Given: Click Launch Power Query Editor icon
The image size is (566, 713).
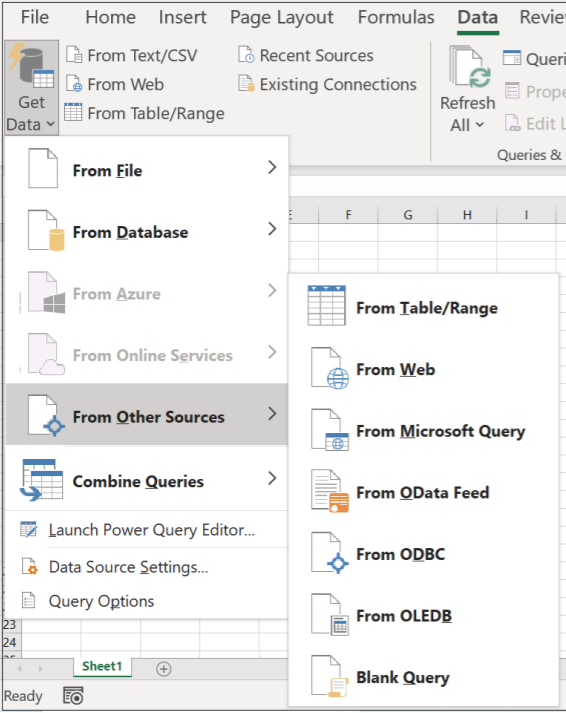Looking at the screenshot, I should click(29, 530).
